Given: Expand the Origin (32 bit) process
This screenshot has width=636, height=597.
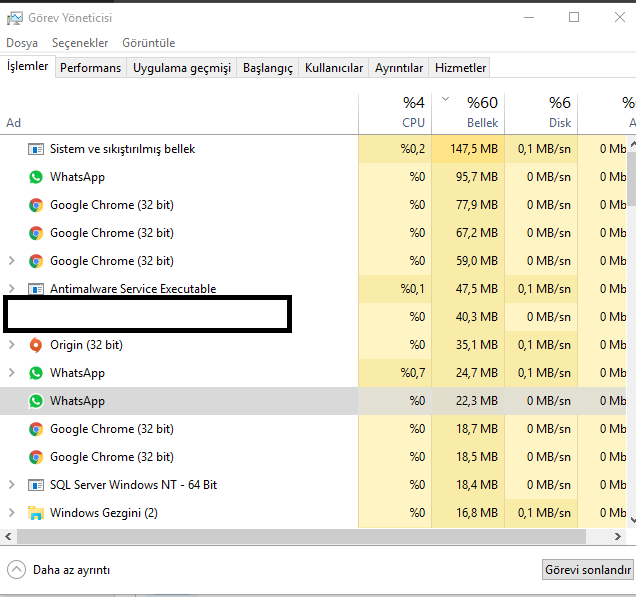Looking at the screenshot, I should [x=12, y=345].
